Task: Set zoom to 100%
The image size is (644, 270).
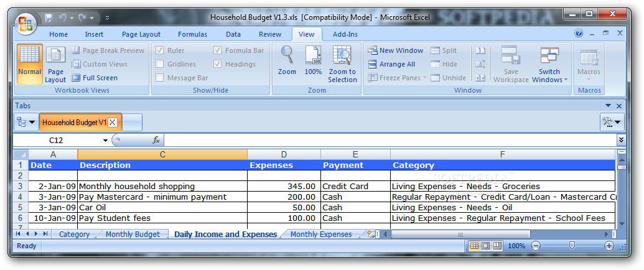Action: point(313,60)
